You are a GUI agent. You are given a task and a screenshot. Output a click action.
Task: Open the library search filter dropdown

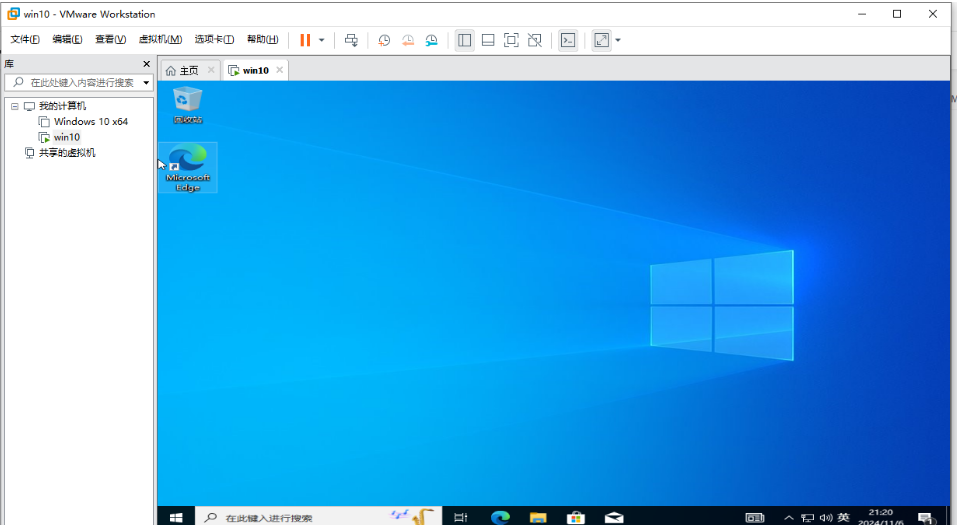pyautogui.click(x=146, y=82)
